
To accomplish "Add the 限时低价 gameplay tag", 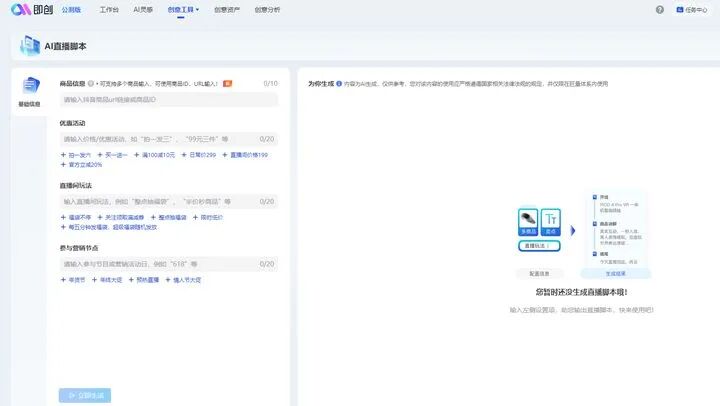I will pos(208,218).
